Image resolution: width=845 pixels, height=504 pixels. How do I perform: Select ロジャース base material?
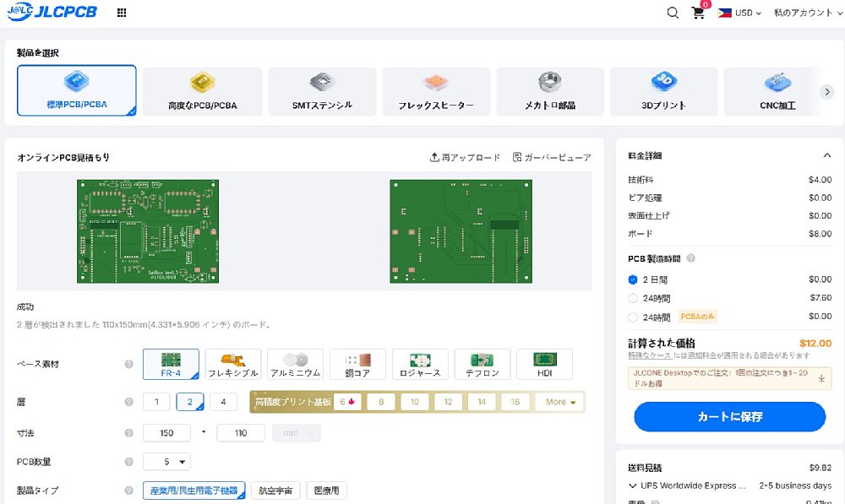point(420,364)
